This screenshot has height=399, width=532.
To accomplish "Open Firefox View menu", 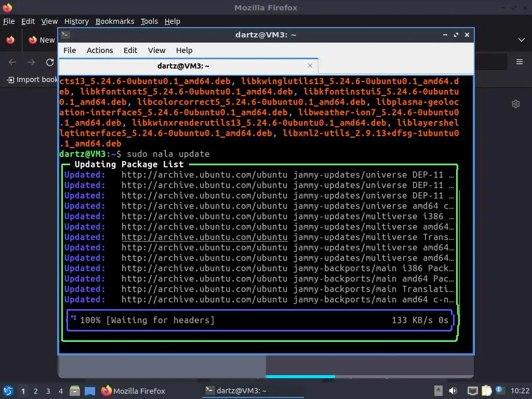I will click(49, 21).
